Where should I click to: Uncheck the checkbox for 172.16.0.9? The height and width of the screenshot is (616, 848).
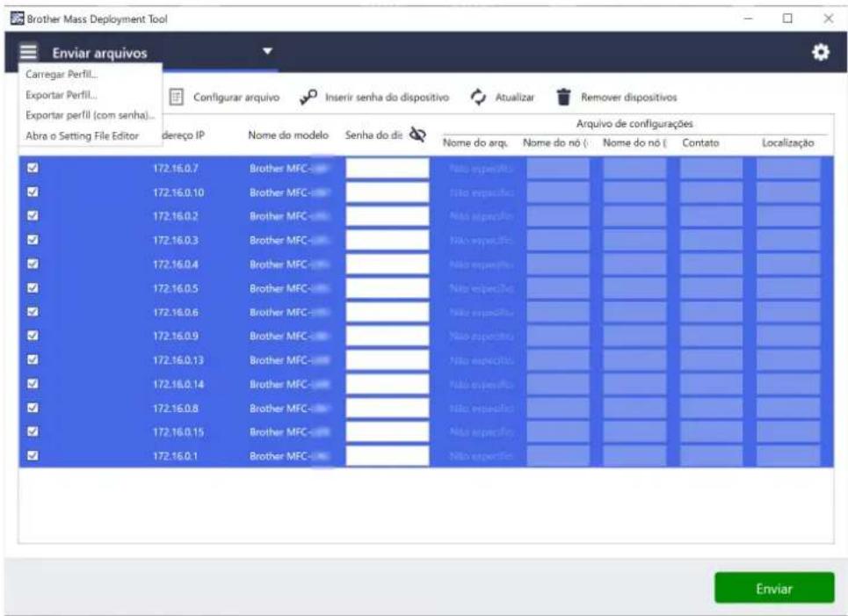tap(33, 336)
